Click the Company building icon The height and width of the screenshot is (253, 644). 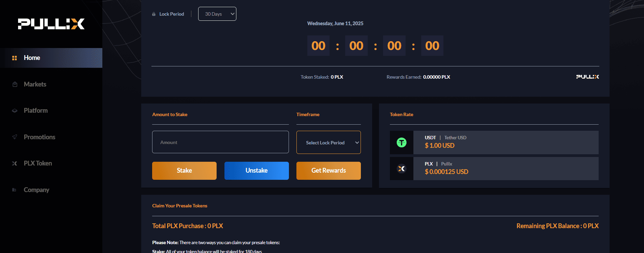[x=14, y=190]
